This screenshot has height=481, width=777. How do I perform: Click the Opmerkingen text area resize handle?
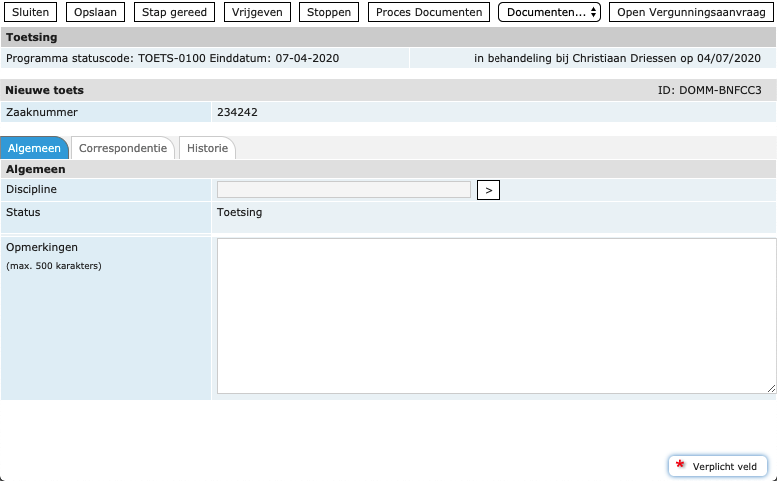click(771, 388)
